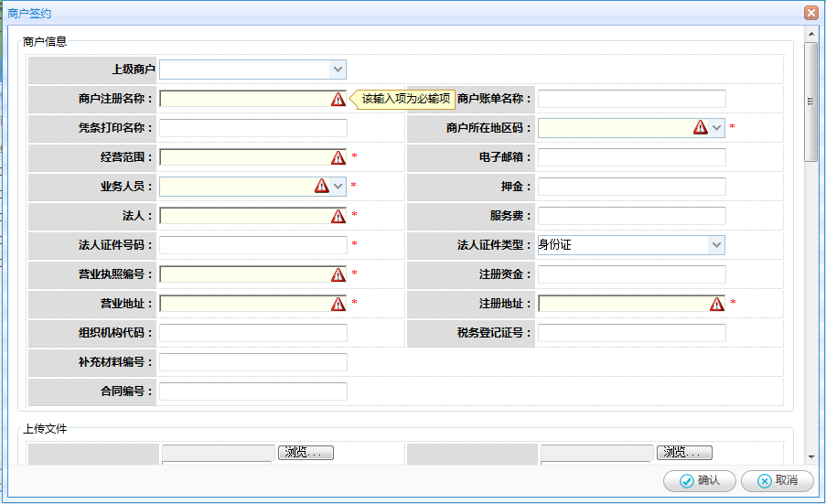Click the 上传文件 section title

[x=45, y=429]
